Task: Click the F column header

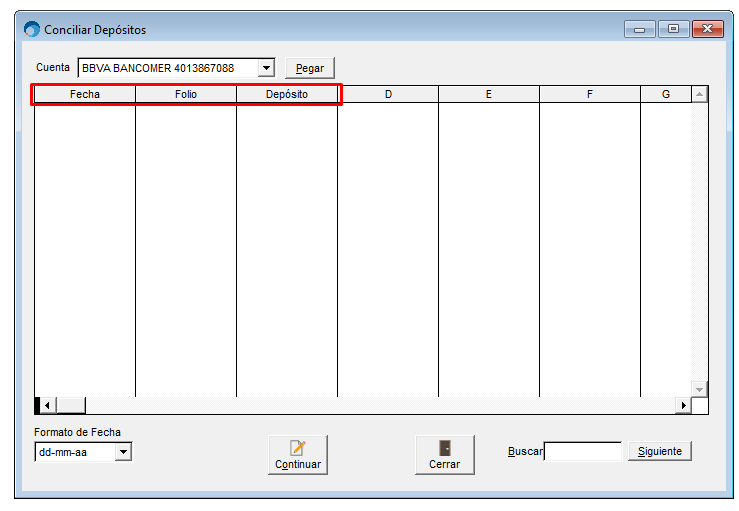Action: 590,94
